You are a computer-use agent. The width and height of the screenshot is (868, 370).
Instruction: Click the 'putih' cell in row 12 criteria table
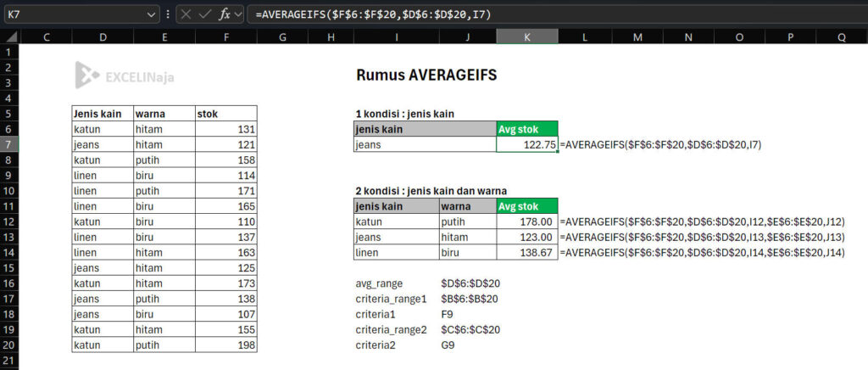[468, 221]
